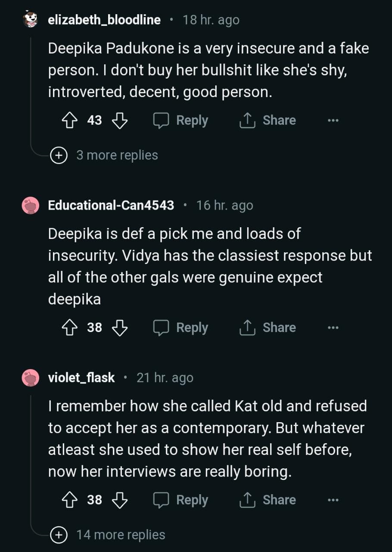Downvote Educational-Can4543's comment
Screen dimensions: 392x552
click(x=120, y=328)
